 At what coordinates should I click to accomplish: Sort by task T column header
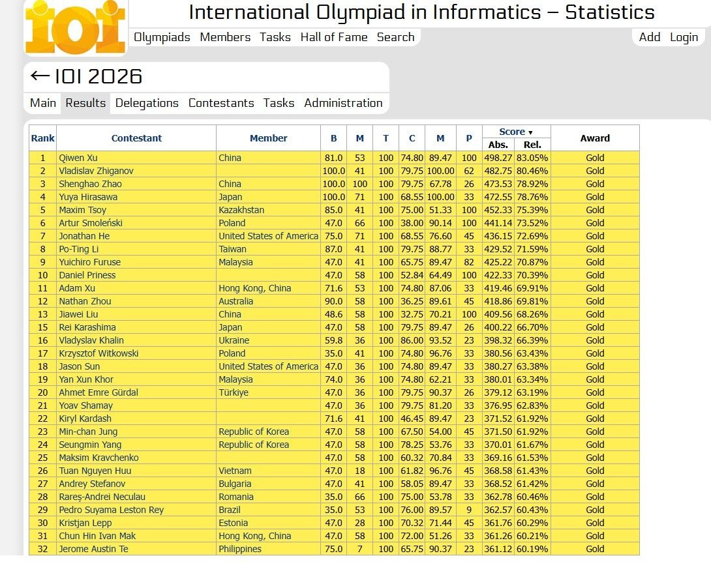386,138
